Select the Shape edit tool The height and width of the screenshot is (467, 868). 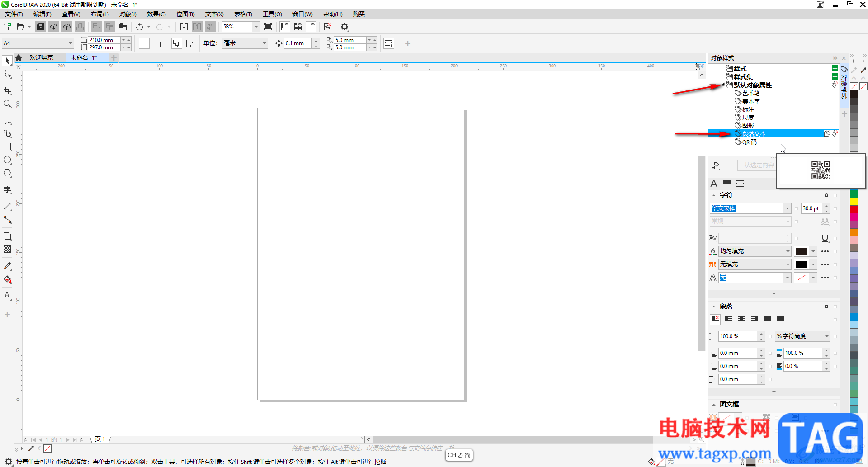click(7, 75)
